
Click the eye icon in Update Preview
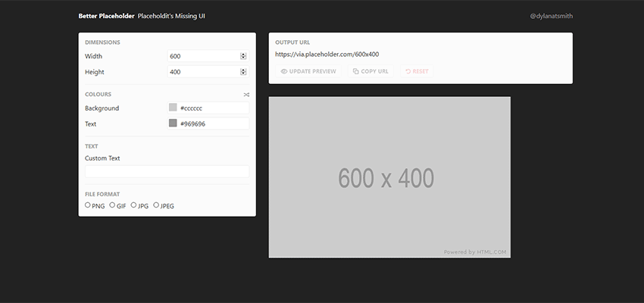point(284,71)
